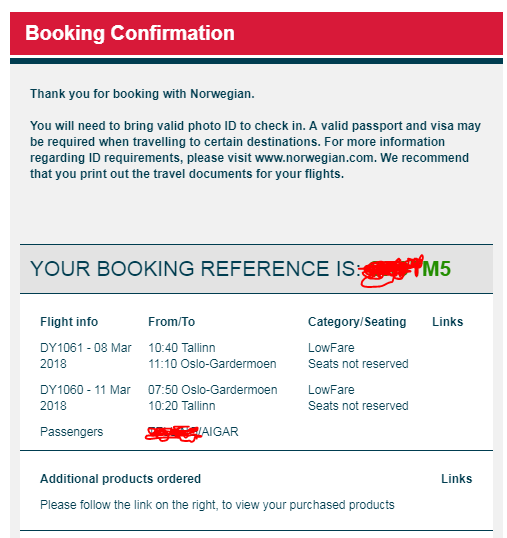Click the Flight info column header
This screenshot has width=507, height=538.
tap(69, 322)
